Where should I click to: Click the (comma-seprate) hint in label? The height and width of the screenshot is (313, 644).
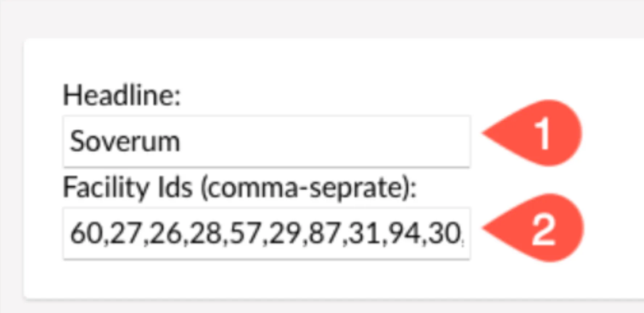(x=309, y=189)
